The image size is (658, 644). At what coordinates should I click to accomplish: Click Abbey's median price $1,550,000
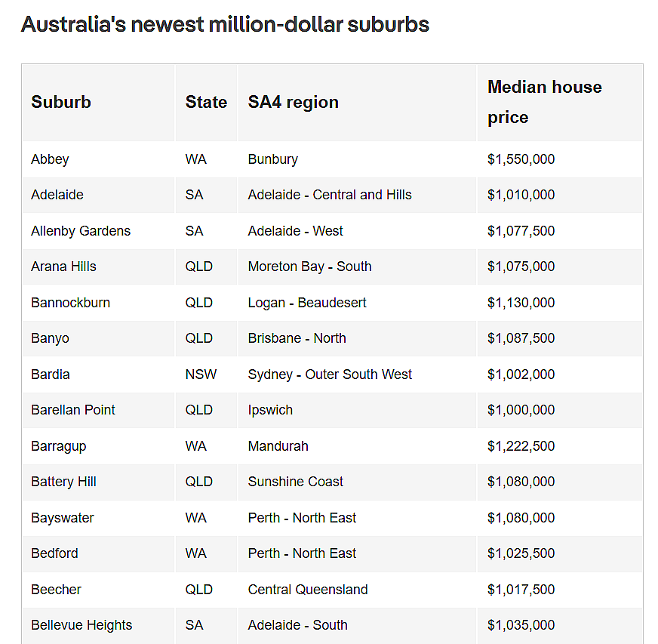coord(521,159)
